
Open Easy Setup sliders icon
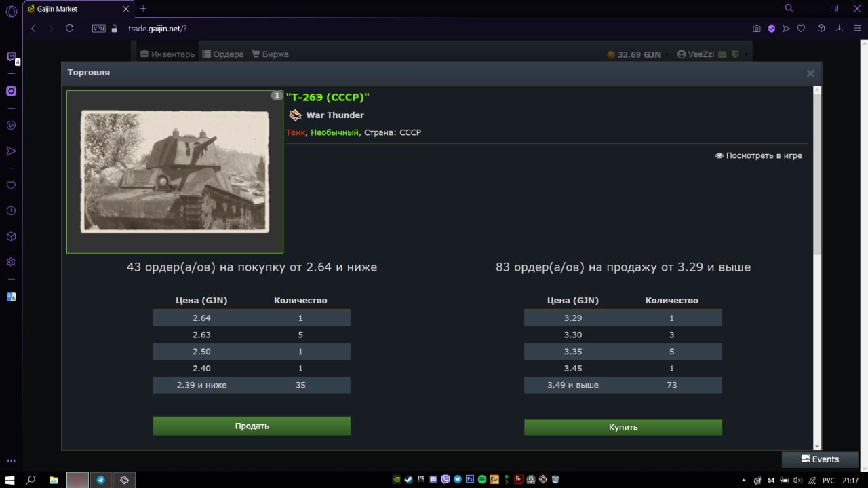click(857, 29)
